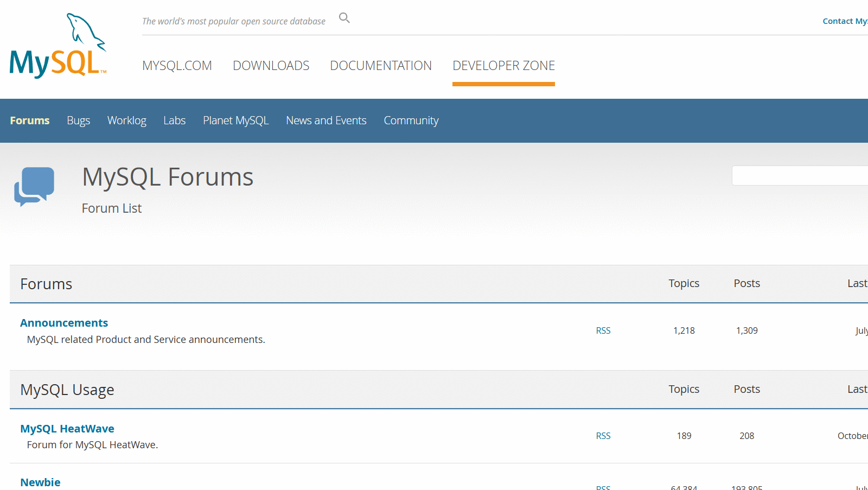The height and width of the screenshot is (490, 868).
Task: Open Planet MySQL
Action: (x=236, y=120)
